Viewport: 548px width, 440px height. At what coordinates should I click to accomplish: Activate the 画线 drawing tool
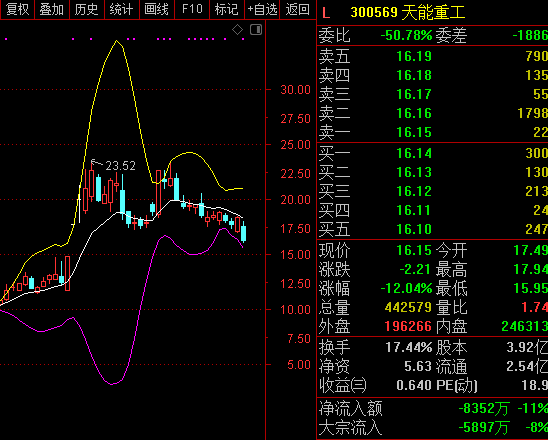tap(157, 9)
